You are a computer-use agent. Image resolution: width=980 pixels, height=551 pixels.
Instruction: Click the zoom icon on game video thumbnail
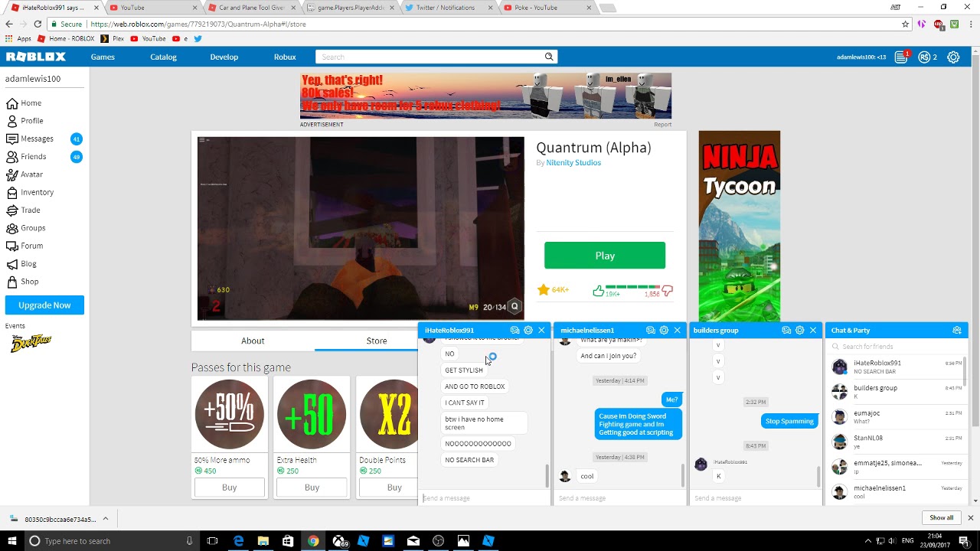[514, 307]
